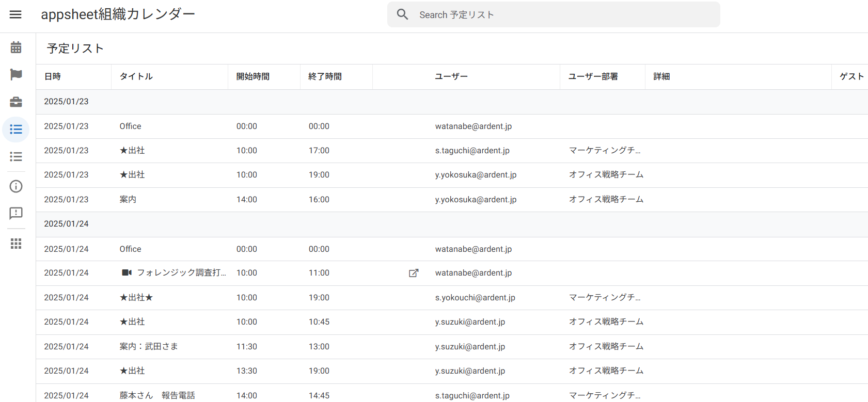Screen dimensions: 868x402
Task: Sort by the 開始時間 column header
Action: coord(253,76)
